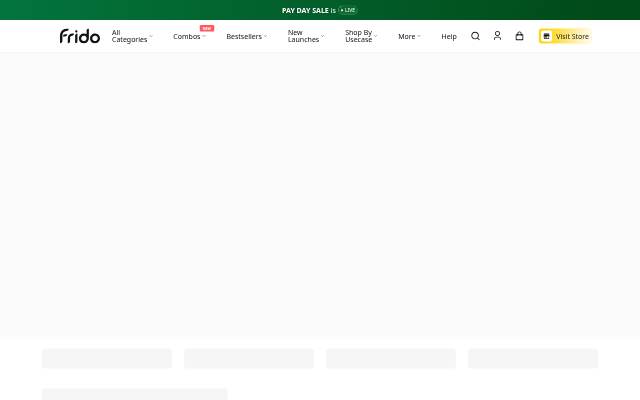Screen dimensions: 640x400
Task: Click the Help link
Action: (x=449, y=36)
